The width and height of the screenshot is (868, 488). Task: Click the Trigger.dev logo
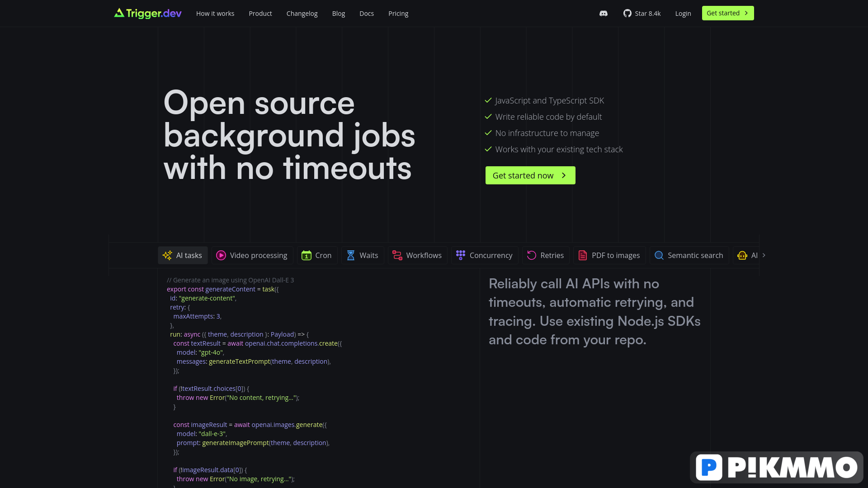click(148, 13)
